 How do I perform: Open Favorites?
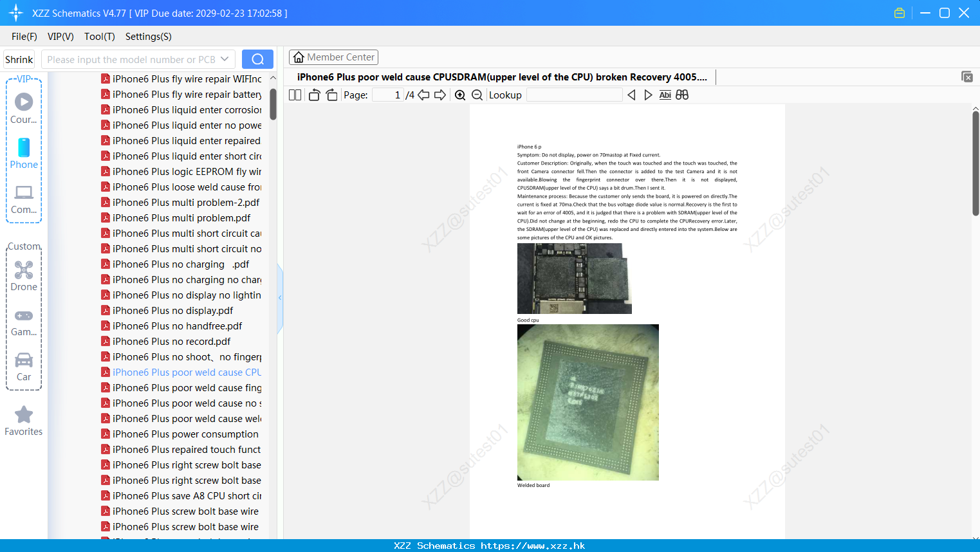24,421
